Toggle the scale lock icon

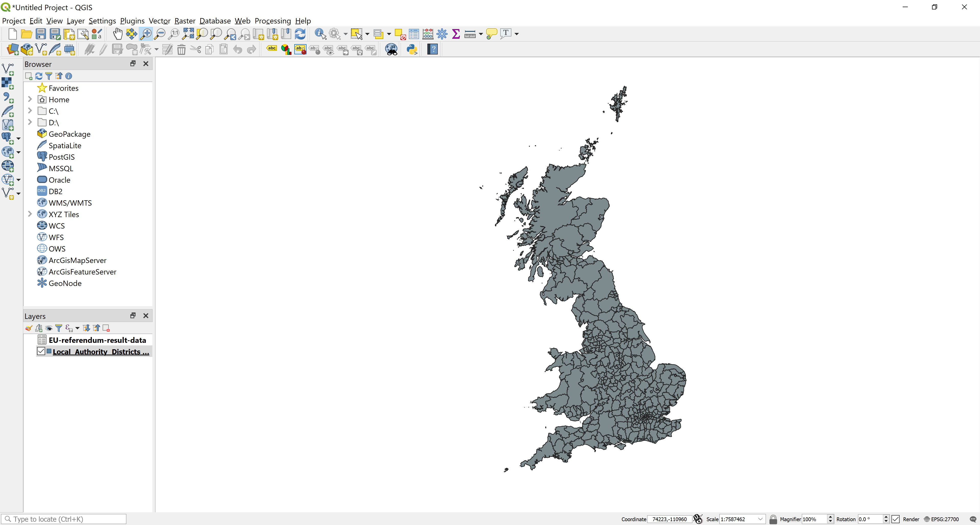tap(773, 519)
